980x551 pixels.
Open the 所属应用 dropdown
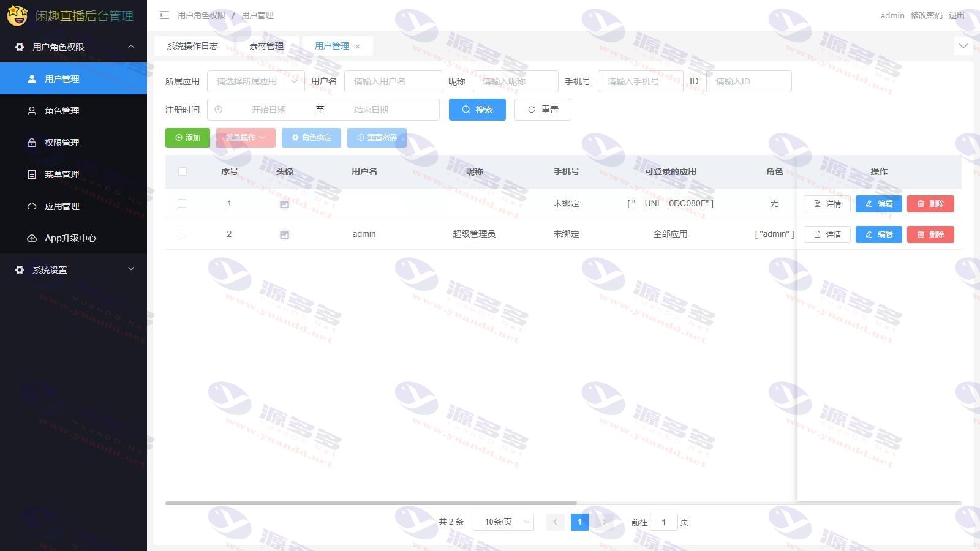point(256,81)
